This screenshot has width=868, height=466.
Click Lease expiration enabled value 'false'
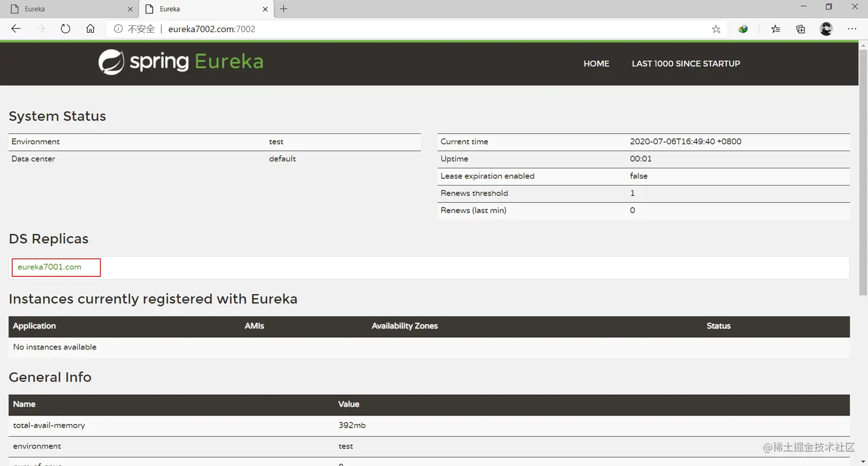[638, 176]
